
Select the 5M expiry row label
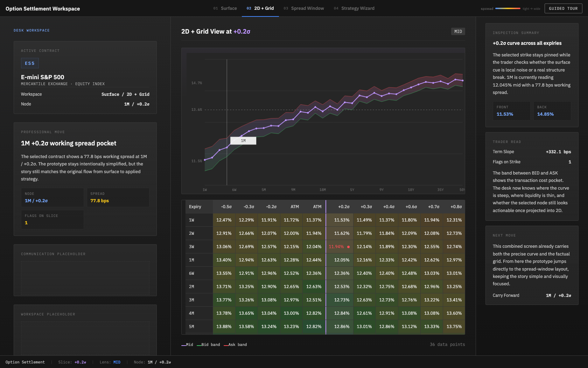[199, 327]
